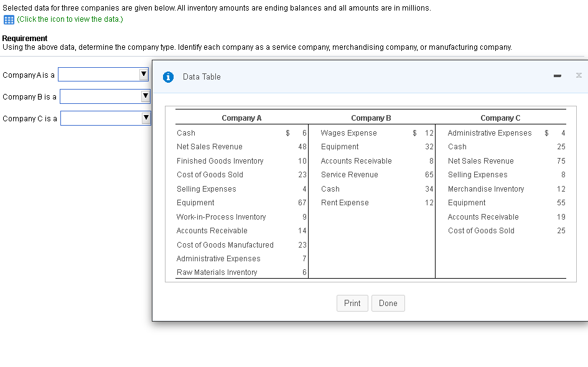This screenshot has height=367, width=588.
Task: Click Equipment under Company B
Action: [x=339, y=147]
